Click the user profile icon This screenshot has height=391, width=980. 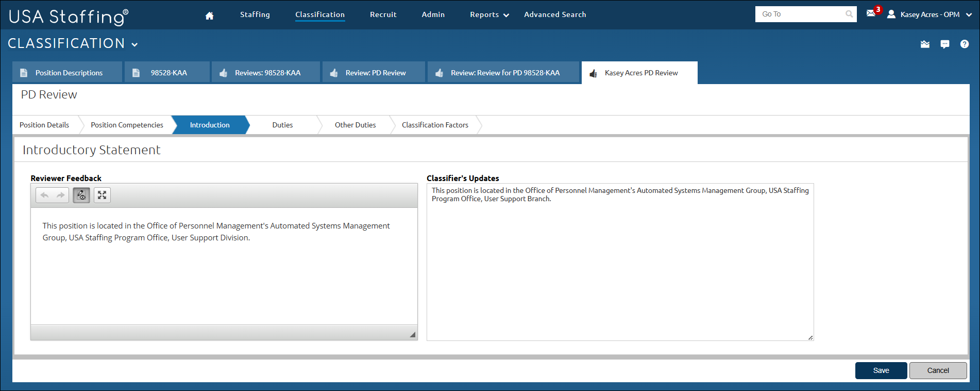pyautogui.click(x=891, y=14)
